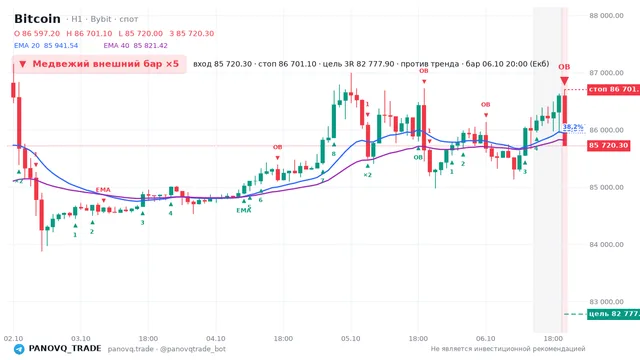The image size is (640, 360).
Task: Click the H1 timeframe label
Action: [77, 19]
